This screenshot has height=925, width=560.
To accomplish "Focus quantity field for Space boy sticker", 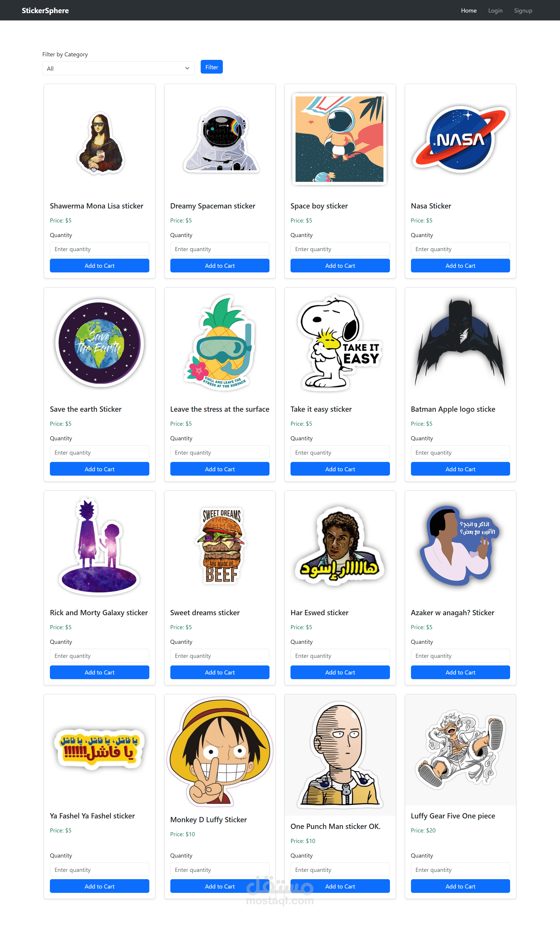I will 340,249.
